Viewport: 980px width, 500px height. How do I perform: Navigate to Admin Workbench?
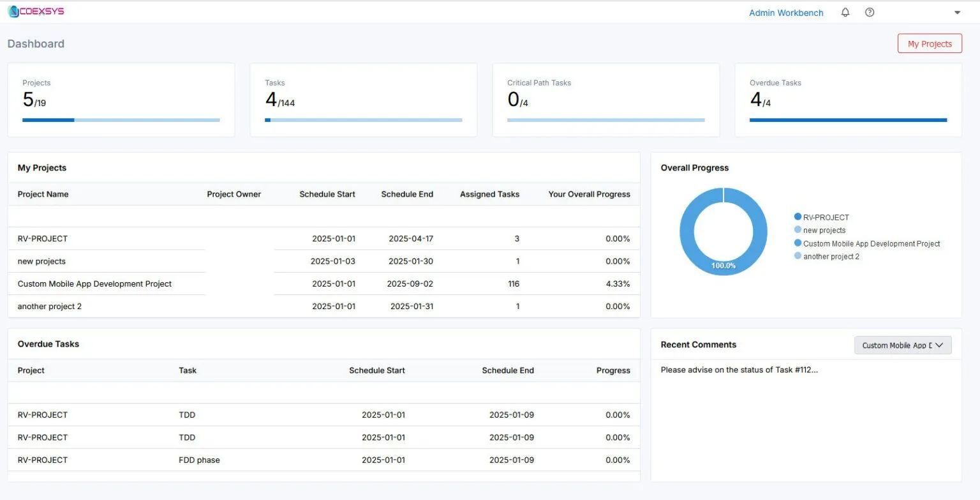[786, 12]
